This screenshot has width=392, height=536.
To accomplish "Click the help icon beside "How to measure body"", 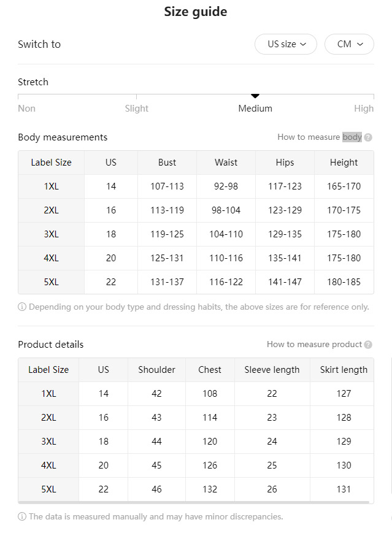I will click(368, 137).
